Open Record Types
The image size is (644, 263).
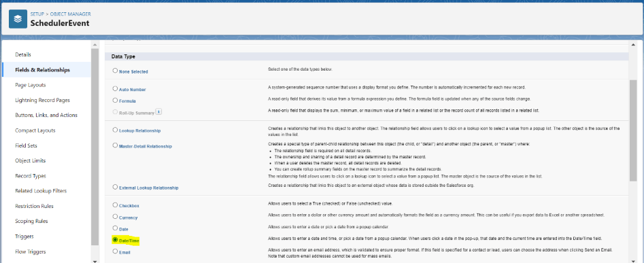(x=31, y=175)
